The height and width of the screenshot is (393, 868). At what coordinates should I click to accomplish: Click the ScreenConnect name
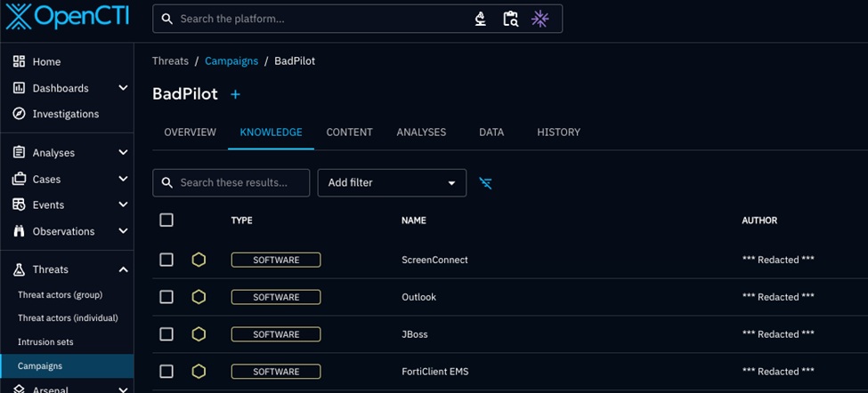click(x=434, y=260)
